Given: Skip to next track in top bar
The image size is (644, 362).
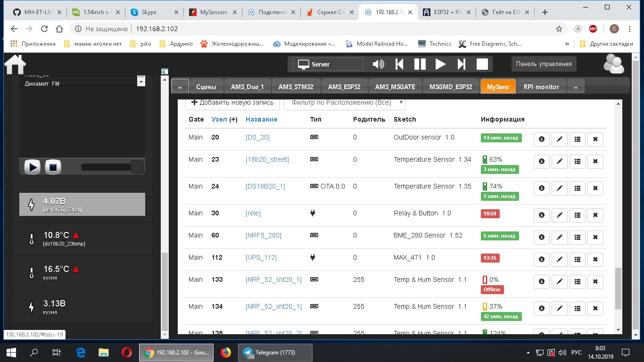Looking at the screenshot, I should pos(461,64).
